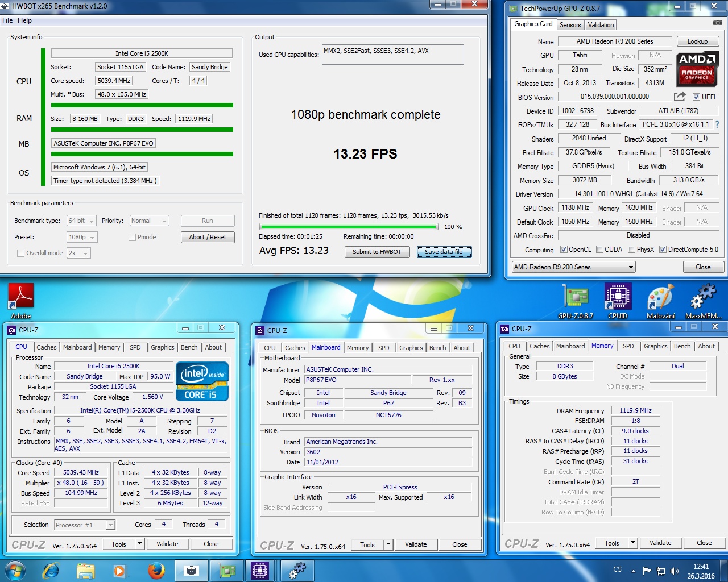Click the CS language indicator
This screenshot has width=728, height=582.
pyautogui.click(x=617, y=569)
